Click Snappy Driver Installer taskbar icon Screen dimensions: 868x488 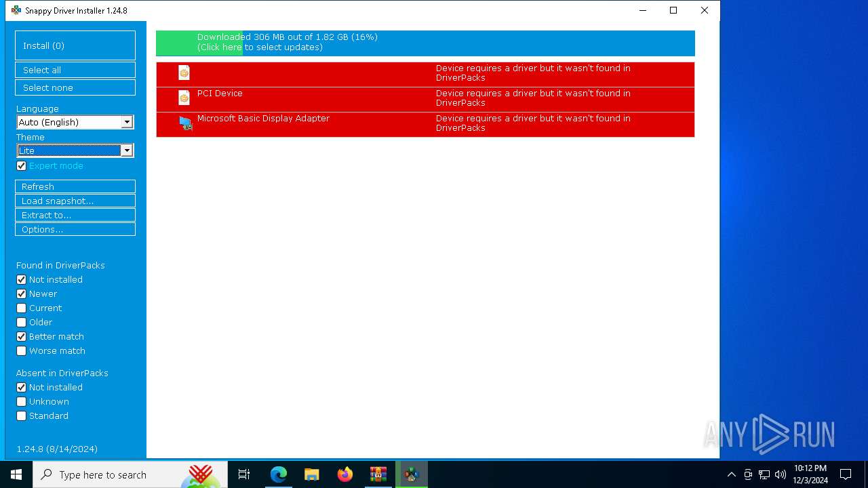412,474
